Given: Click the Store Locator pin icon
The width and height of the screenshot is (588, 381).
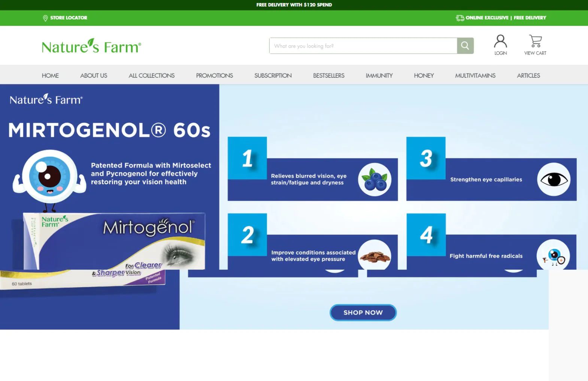Looking at the screenshot, I should (x=45, y=18).
